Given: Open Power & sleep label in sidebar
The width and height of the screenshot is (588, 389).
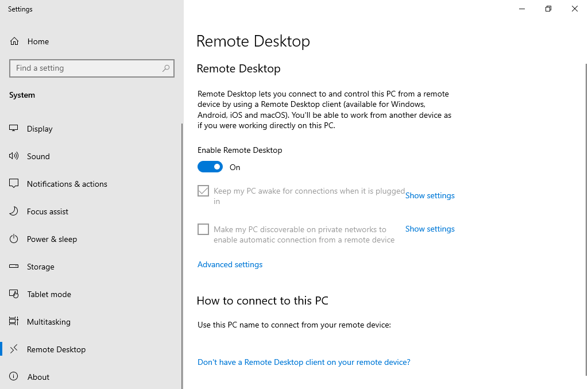Looking at the screenshot, I should [52, 239].
